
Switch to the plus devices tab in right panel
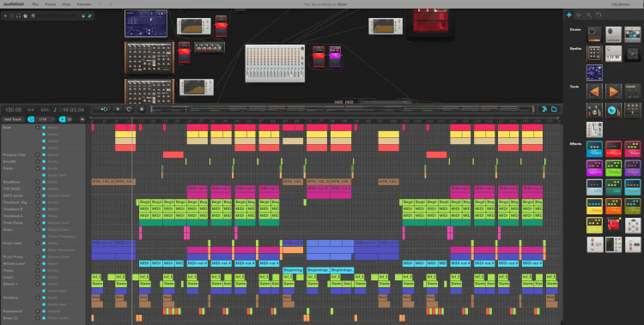tap(568, 15)
